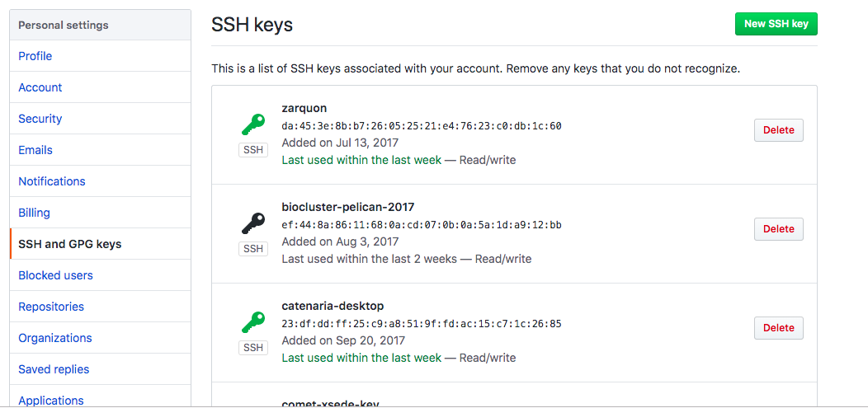
Task: Select Billing in the sidebar
Action: tap(35, 213)
